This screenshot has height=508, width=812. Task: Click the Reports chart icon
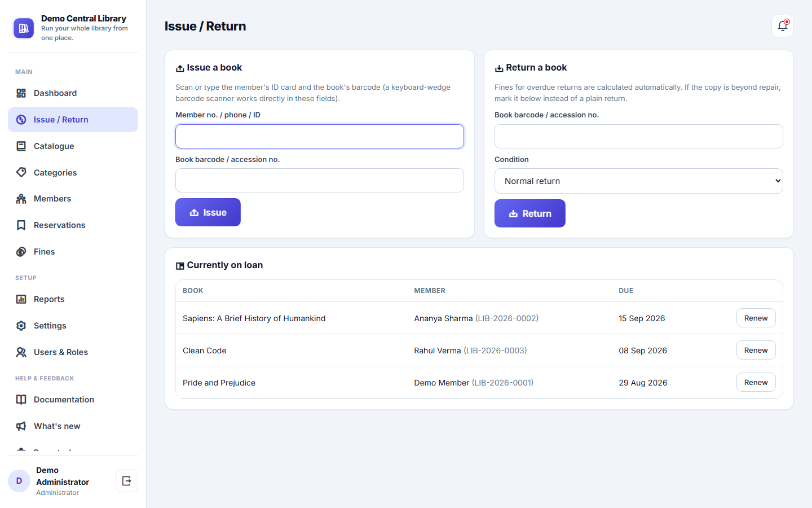coord(21,299)
